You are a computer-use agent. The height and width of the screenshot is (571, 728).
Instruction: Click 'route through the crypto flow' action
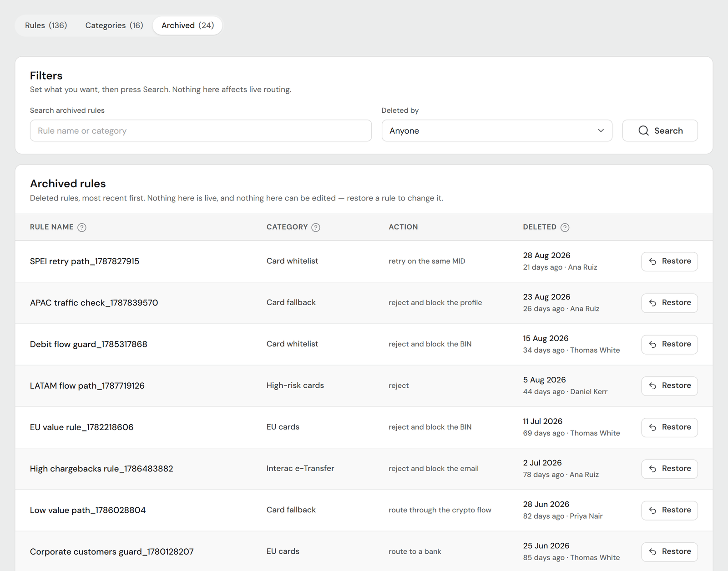(x=440, y=510)
